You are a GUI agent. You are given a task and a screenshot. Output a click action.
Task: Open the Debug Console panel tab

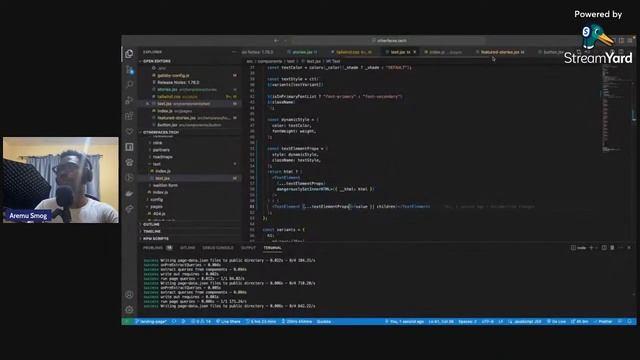(218, 247)
